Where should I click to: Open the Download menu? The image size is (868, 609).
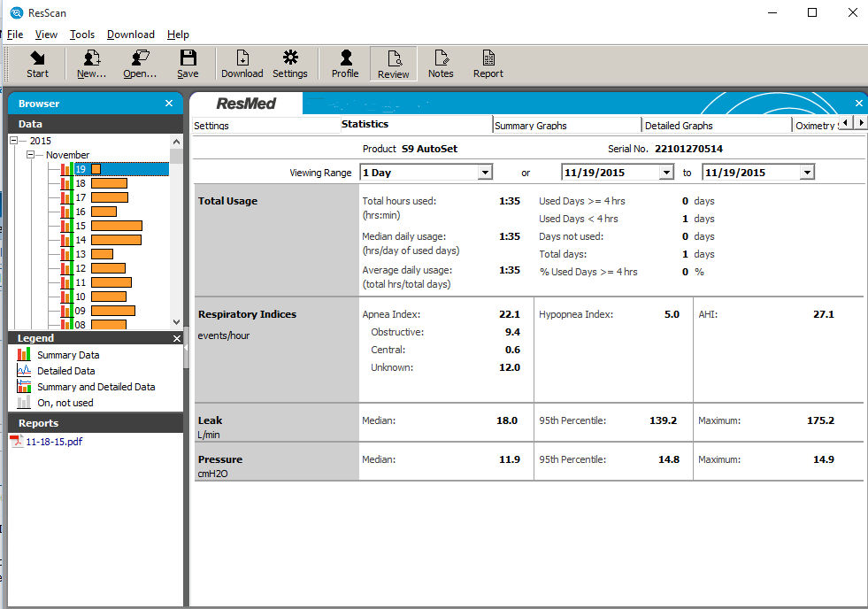tap(131, 35)
